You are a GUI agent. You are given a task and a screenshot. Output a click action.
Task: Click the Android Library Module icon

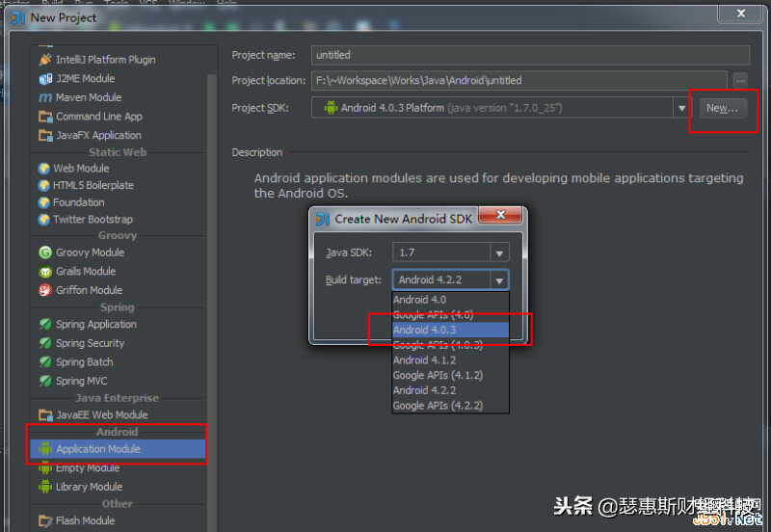[45, 487]
